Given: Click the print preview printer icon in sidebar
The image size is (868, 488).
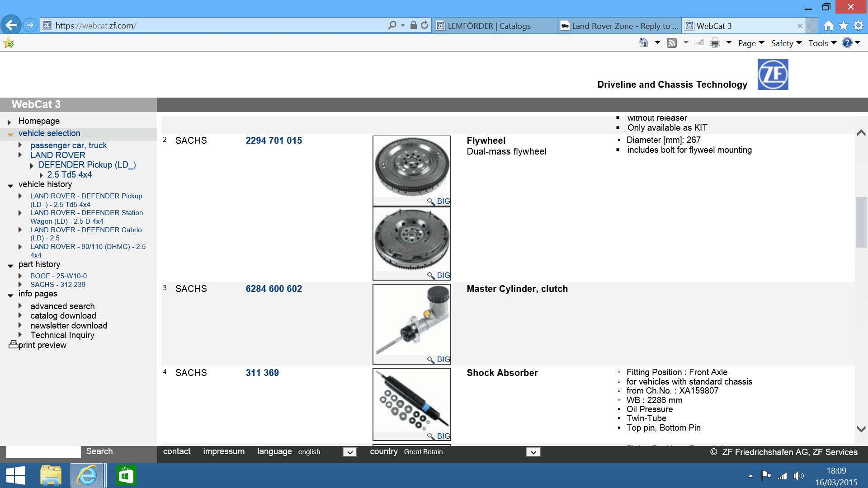Looking at the screenshot, I should pyautogui.click(x=13, y=345).
